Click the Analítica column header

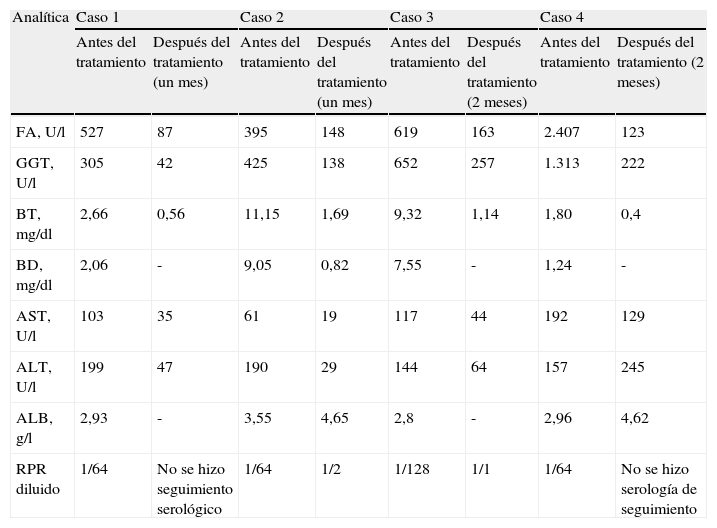point(41,18)
